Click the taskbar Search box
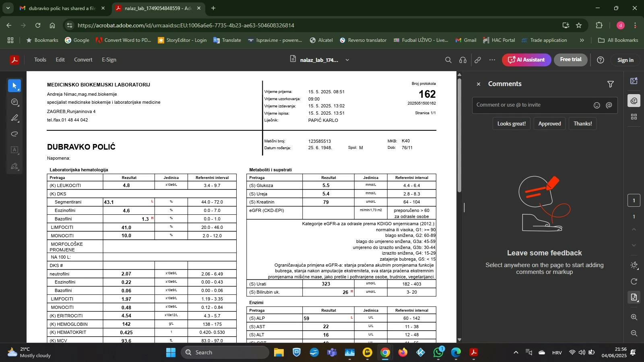The image size is (644, 362). (x=225, y=353)
